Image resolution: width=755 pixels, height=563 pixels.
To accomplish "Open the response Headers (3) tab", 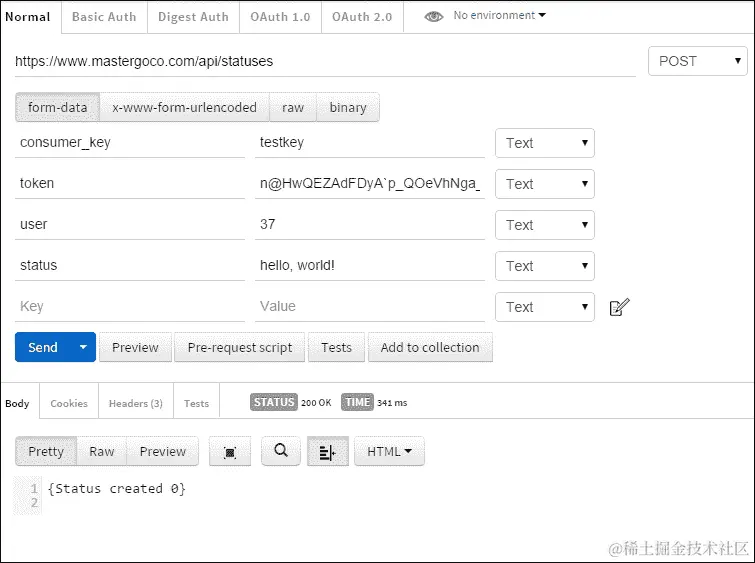I will tap(136, 403).
